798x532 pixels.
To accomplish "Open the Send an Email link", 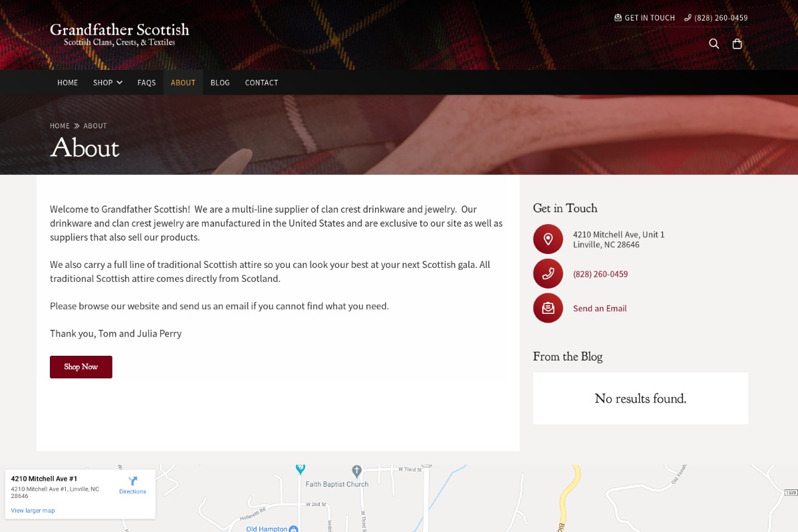I will [600, 309].
